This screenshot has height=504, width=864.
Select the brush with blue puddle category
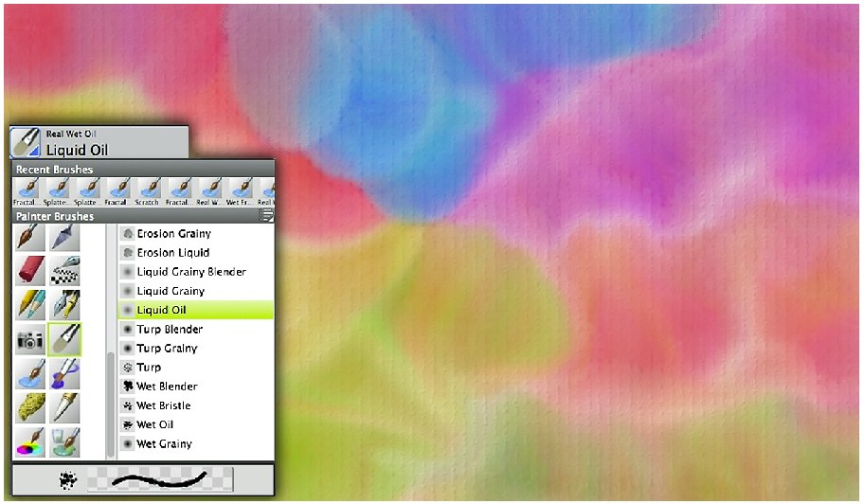(30, 374)
